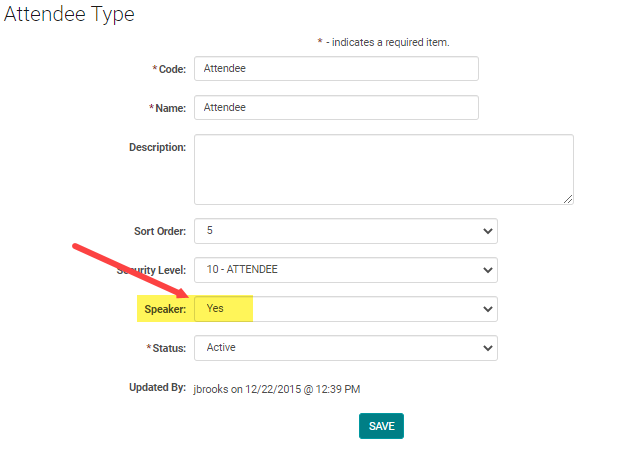Click the Speaker field chevron arrow
The image size is (640, 456).
[x=488, y=309]
